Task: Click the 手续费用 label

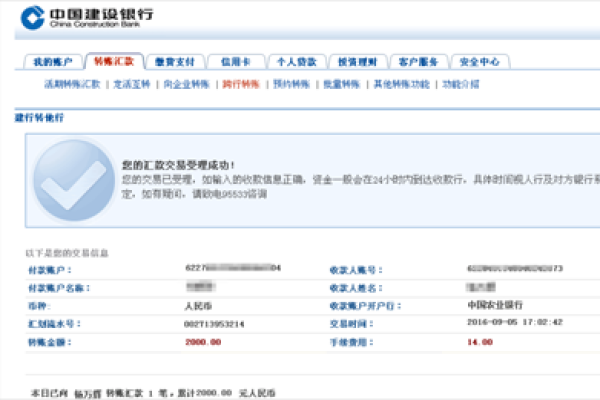Action: pos(351,342)
